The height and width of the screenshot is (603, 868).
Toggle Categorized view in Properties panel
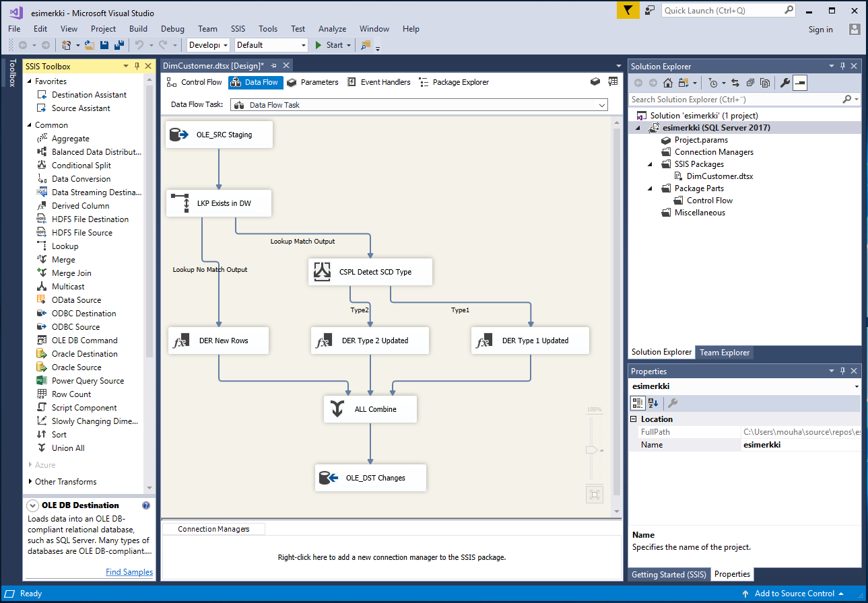point(637,403)
